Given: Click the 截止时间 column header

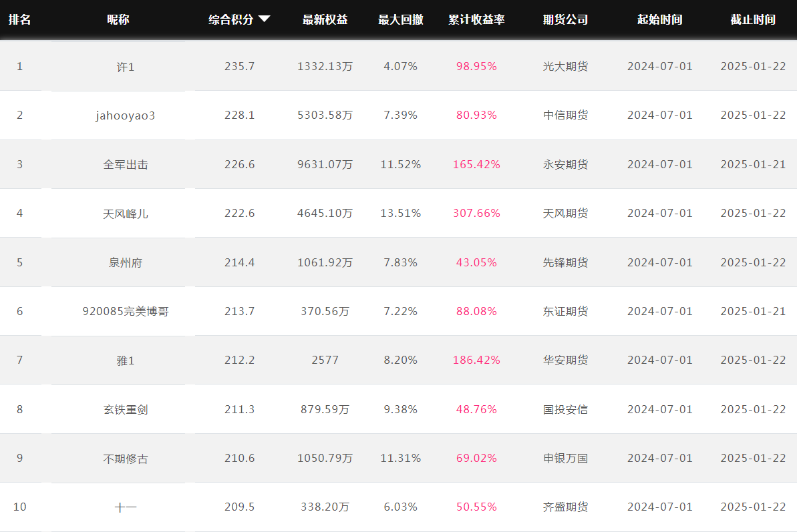Looking at the screenshot, I should tap(753, 19).
